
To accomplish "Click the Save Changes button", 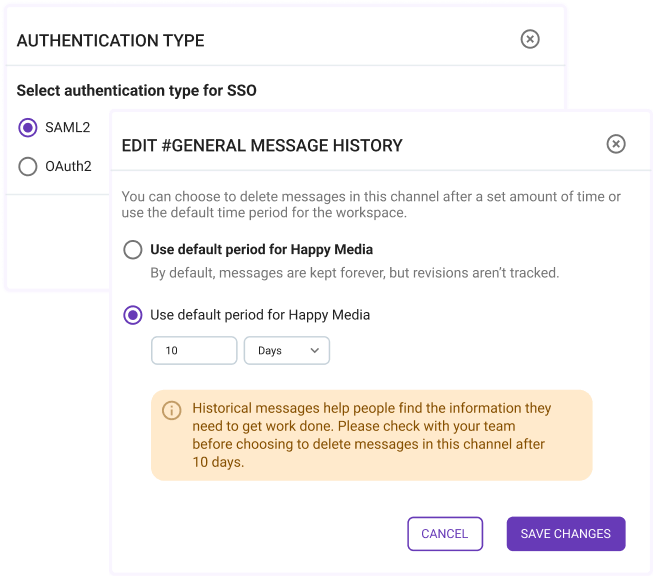I will click(565, 534).
